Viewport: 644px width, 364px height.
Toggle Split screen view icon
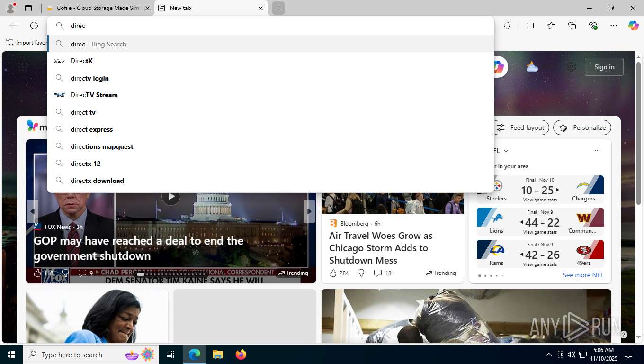(530, 26)
